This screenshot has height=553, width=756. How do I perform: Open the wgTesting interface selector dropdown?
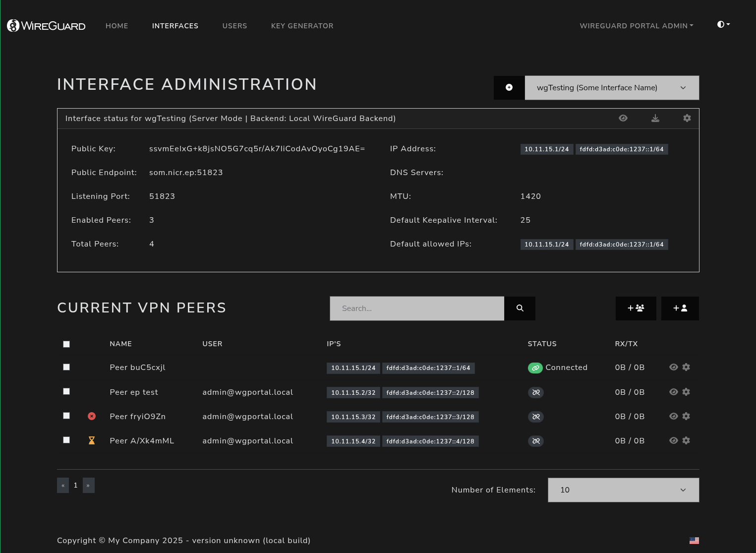[611, 88]
